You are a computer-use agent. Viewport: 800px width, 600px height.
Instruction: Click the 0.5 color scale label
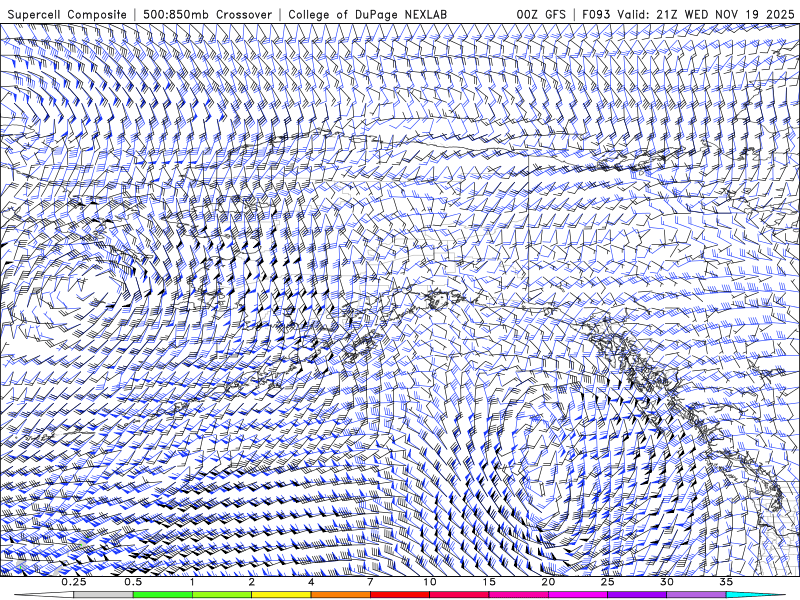tap(133, 582)
